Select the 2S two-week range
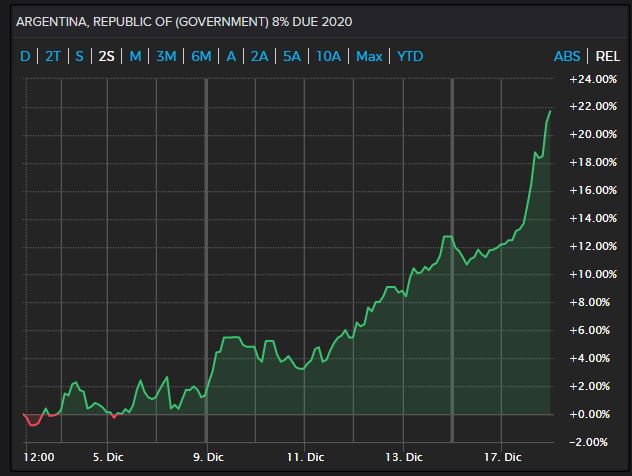 click(106, 56)
